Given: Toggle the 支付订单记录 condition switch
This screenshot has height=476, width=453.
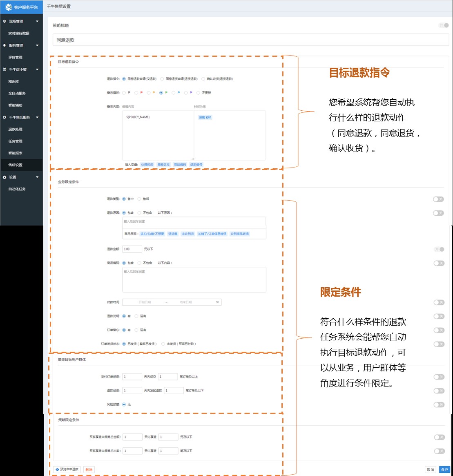Looking at the screenshot, I should [439, 377].
